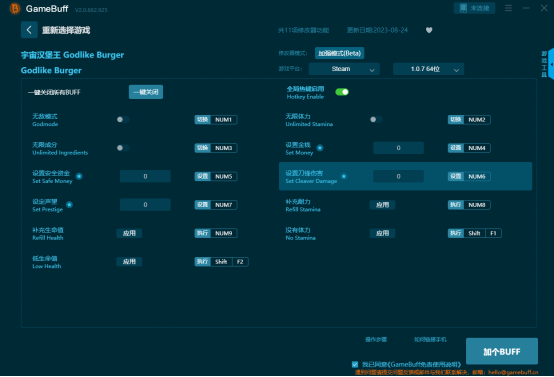Disable the Hotkey Enable switch

point(342,92)
